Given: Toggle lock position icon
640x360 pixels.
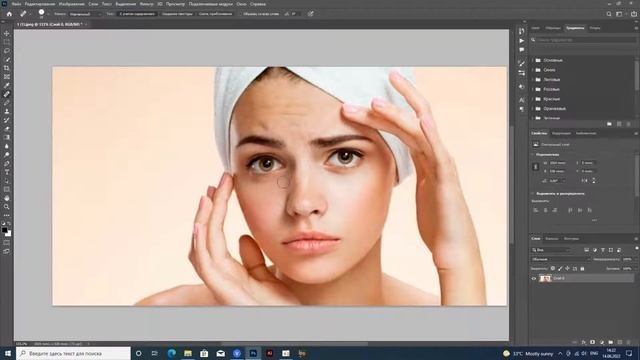Looking at the screenshot, I should point(567,269).
